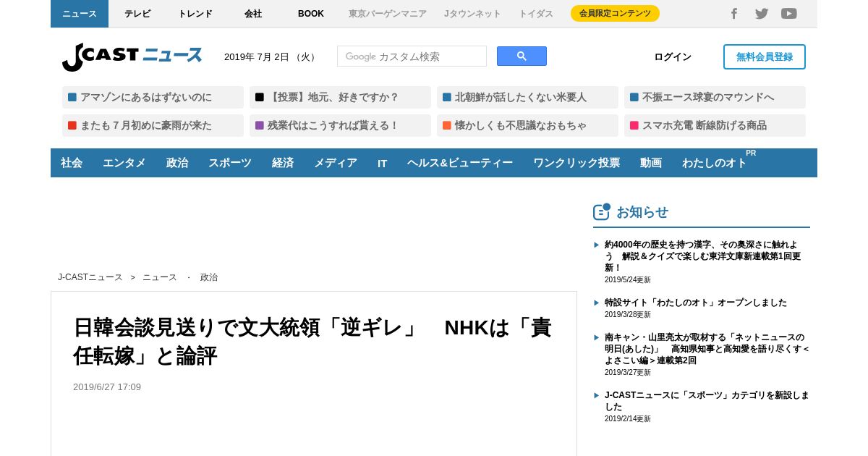
Task: Select the テレビ top tab
Action: 137,14
